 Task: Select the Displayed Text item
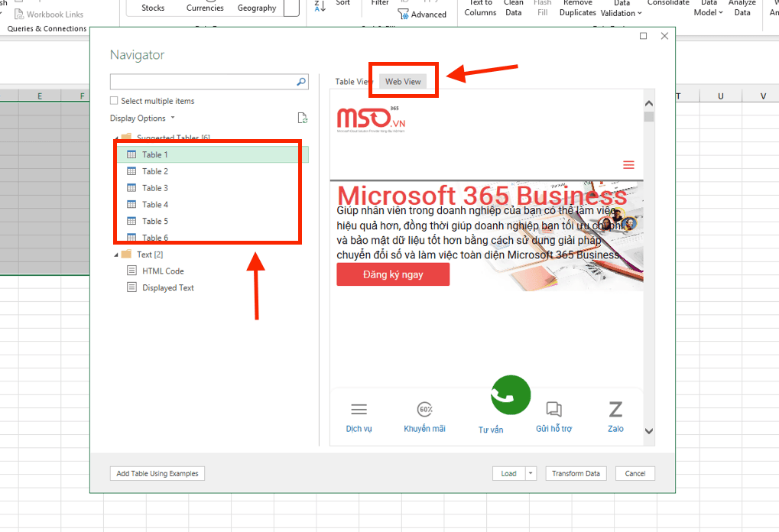coord(168,287)
